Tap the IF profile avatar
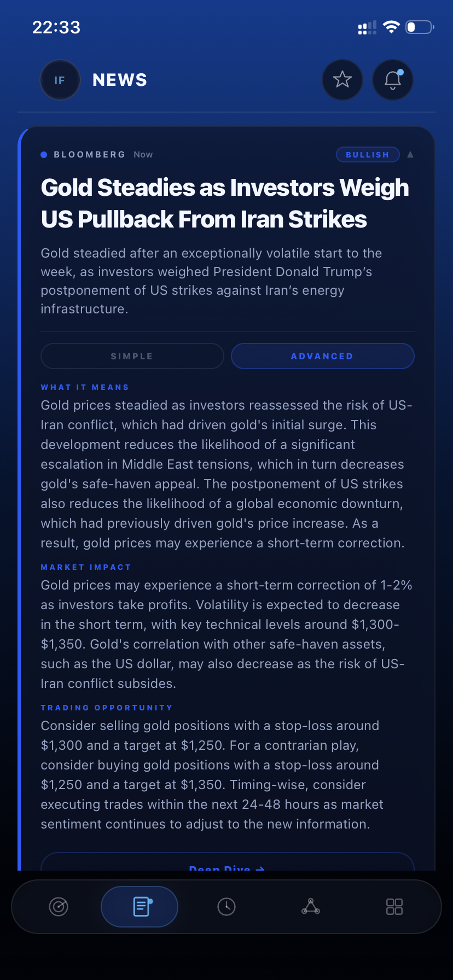Screen dimensions: 453x980 pyautogui.click(x=60, y=79)
